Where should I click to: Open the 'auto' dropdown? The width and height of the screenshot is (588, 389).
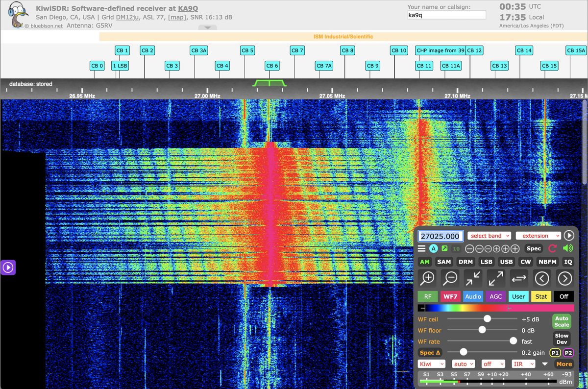(464, 364)
